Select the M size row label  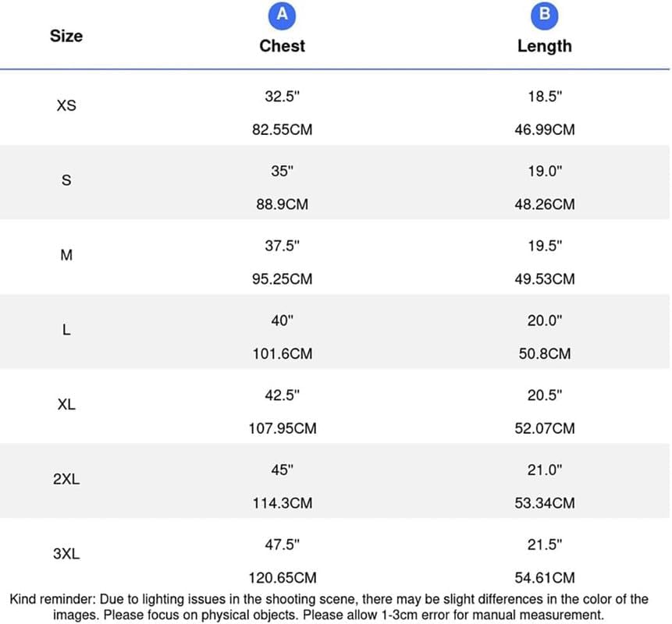point(66,255)
